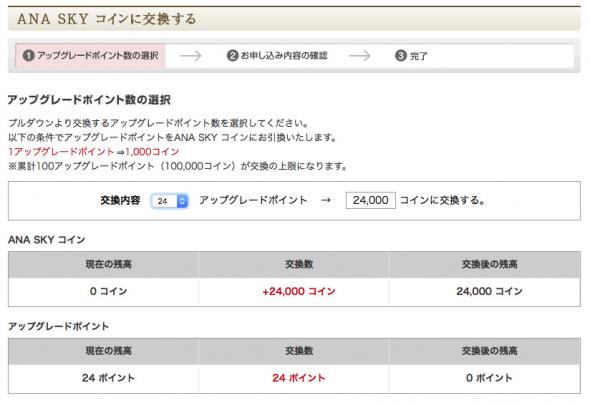Click the arrow between steps 2 and 3

[360, 56]
